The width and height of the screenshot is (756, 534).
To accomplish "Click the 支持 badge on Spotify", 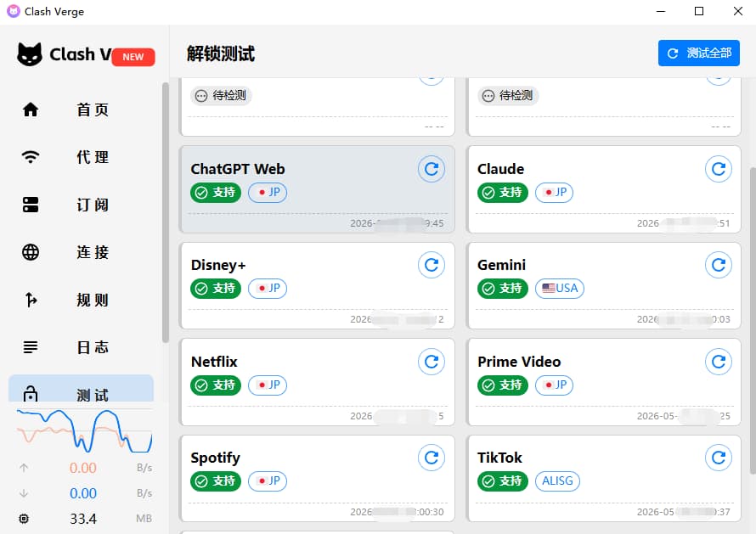I will pos(216,481).
